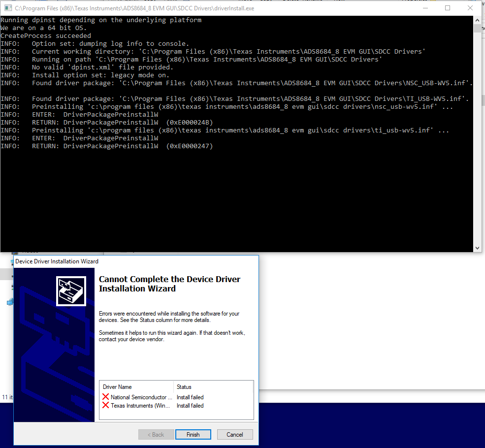
Task: Click the red X beside National Semiconductor
Action: (x=105, y=397)
